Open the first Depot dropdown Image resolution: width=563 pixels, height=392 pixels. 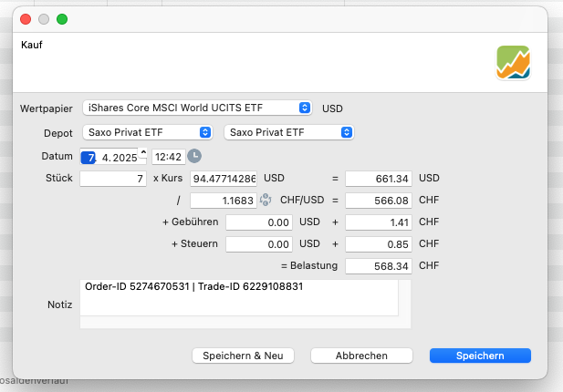(x=148, y=132)
